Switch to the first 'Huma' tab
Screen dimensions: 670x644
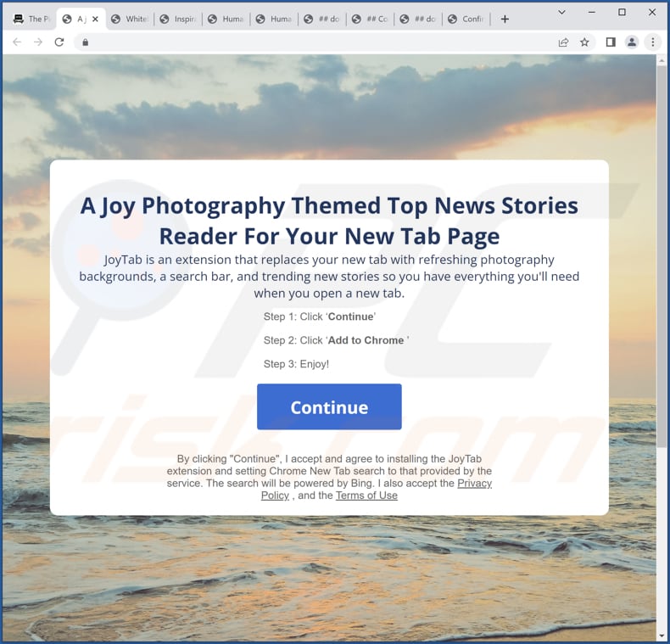tap(226, 19)
